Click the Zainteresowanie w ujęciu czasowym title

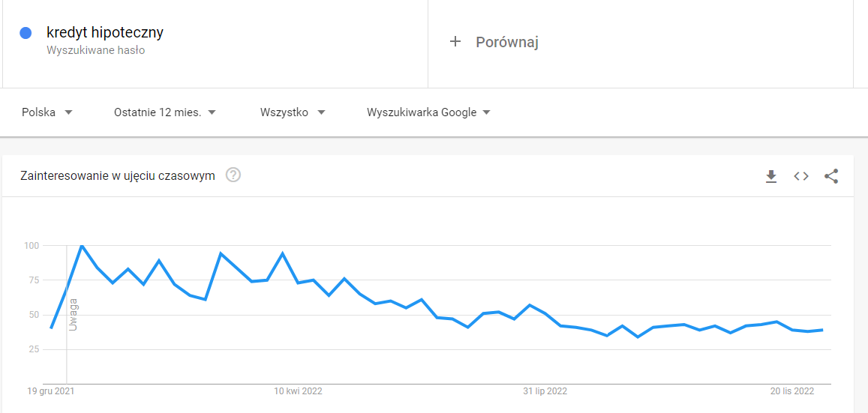(x=118, y=175)
